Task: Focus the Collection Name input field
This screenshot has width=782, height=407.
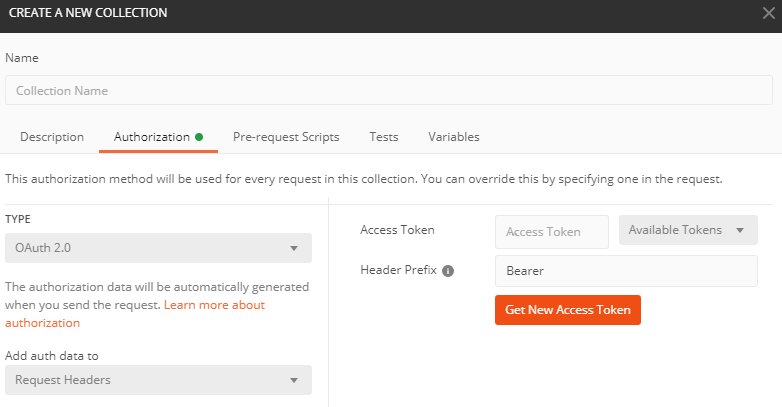Action: tap(389, 90)
